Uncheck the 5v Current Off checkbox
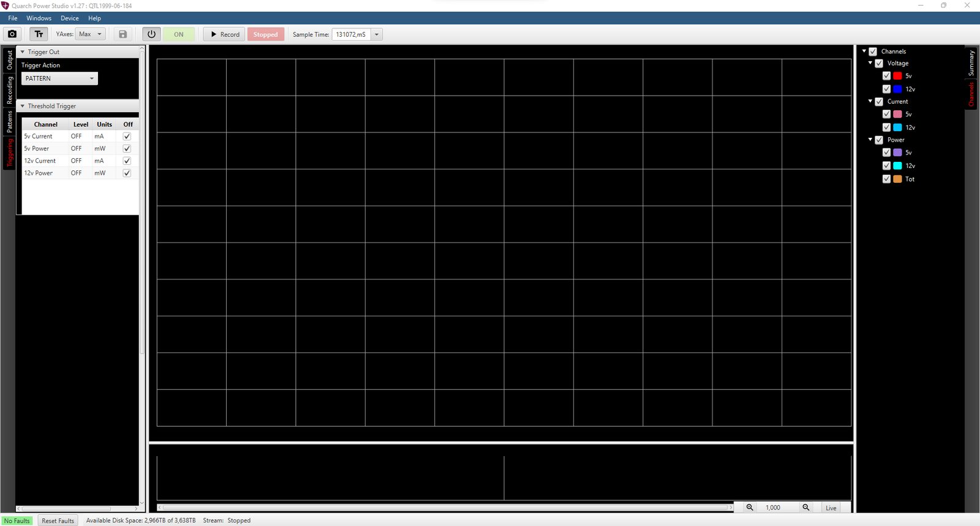Viewport: 980px width, 526px height. (127, 137)
